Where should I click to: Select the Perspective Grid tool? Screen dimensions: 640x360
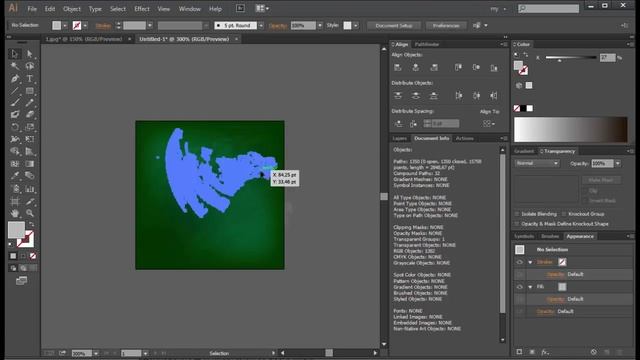(x=30, y=151)
